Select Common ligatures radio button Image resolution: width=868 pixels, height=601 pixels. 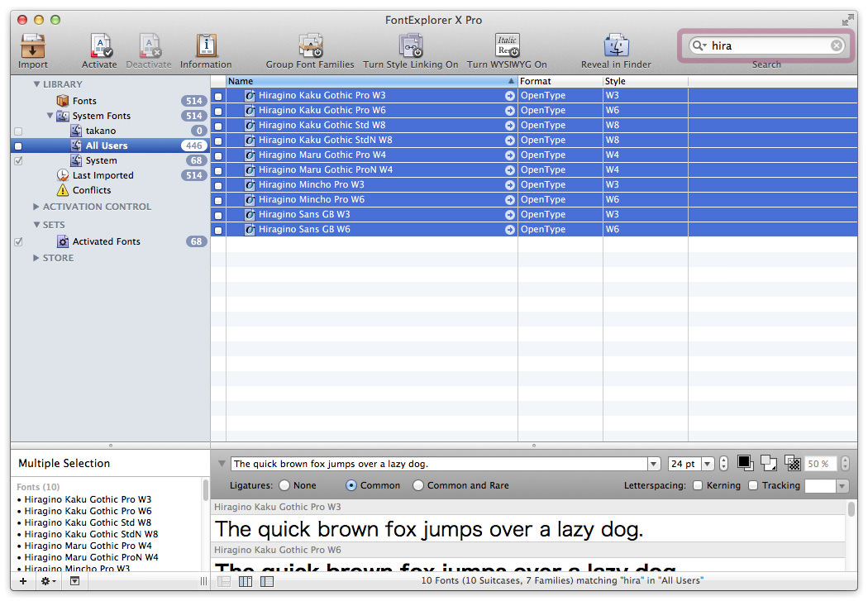[x=351, y=485]
